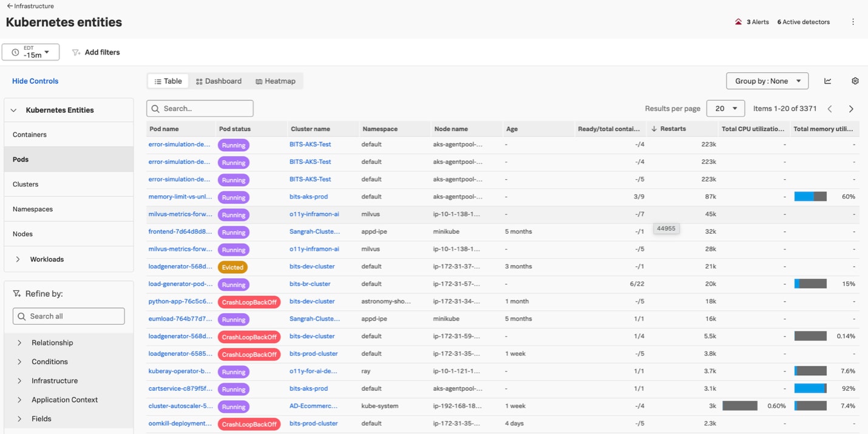The width and height of the screenshot is (868, 434).
Task: Click the red alerts triangle icon
Action: coord(738,22)
